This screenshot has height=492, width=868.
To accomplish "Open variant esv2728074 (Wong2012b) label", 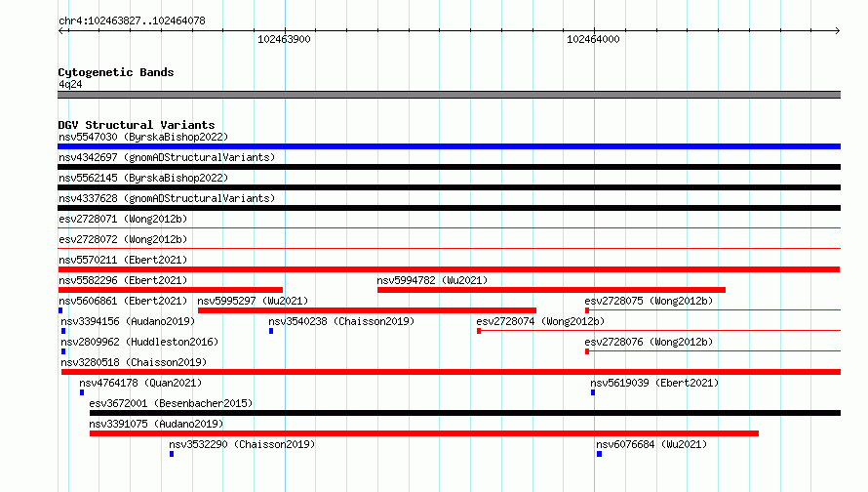I will click(540, 321).
